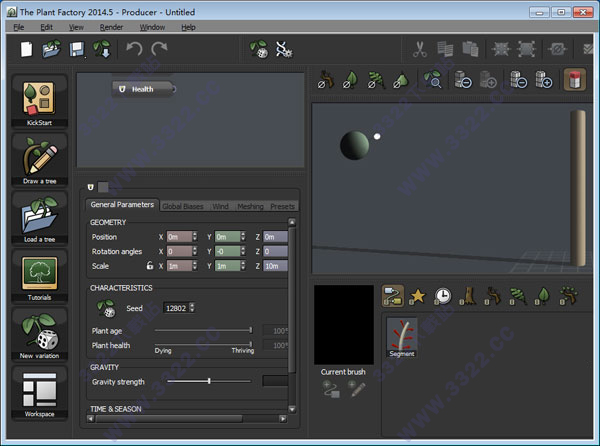The width and height of the screenshot is (600, 446).
Task: Click the Seed value stepper arrows
Action: point(192,308)
